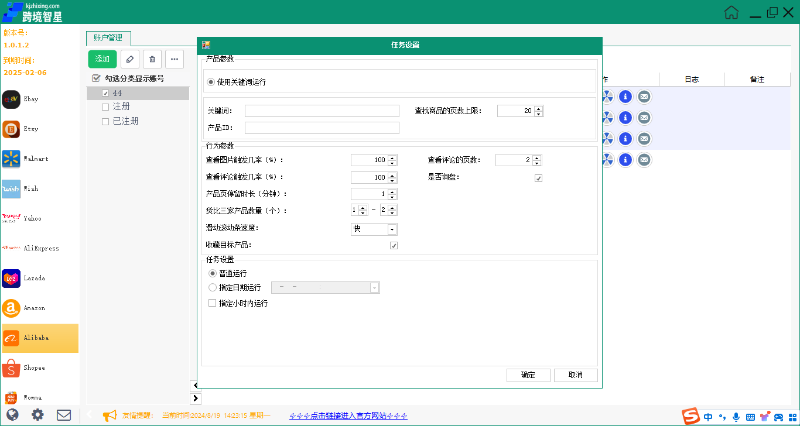The image size is (800, 426).
Task: Click the pencil edit icon button
Action: (130, 59)
